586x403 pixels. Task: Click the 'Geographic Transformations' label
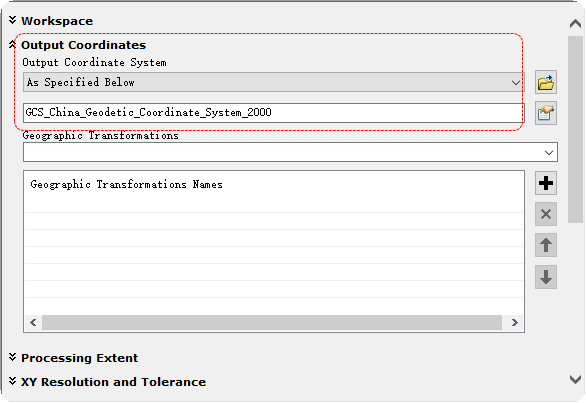[x=101, y=135]
